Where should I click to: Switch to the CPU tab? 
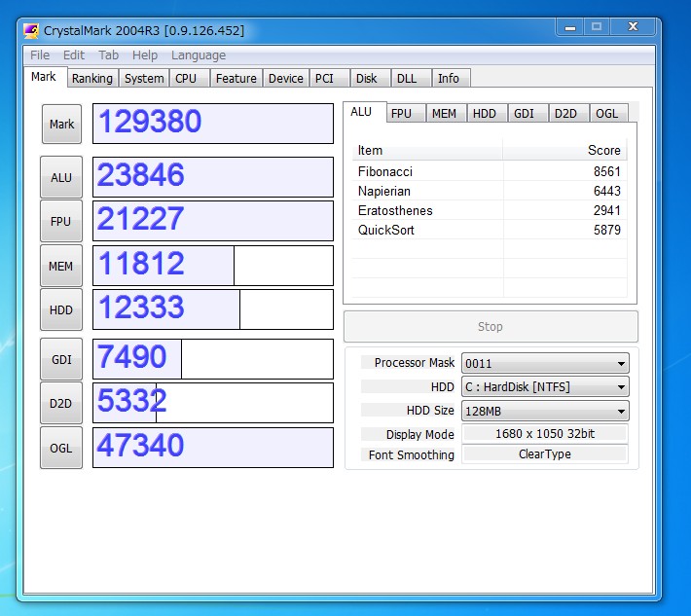189,78
